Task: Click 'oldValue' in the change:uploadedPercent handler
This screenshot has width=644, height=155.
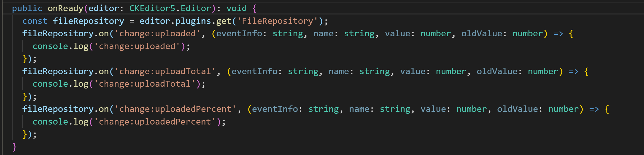Action: [517, 109]
